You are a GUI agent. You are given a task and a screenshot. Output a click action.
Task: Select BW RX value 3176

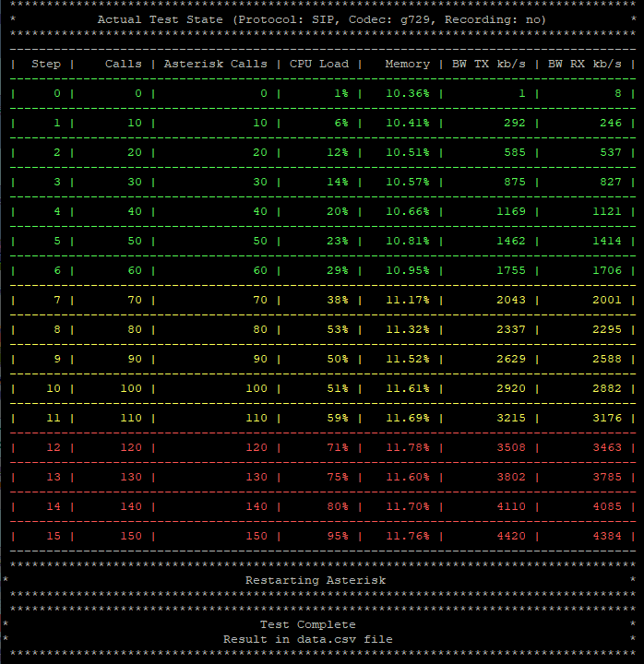(x=607, y=418)
